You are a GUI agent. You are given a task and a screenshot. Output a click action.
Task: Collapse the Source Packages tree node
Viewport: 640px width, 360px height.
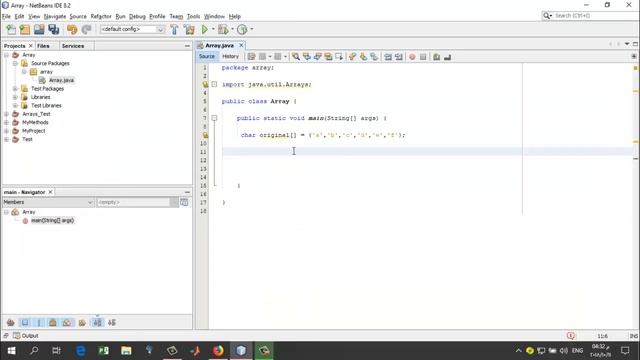15,63
